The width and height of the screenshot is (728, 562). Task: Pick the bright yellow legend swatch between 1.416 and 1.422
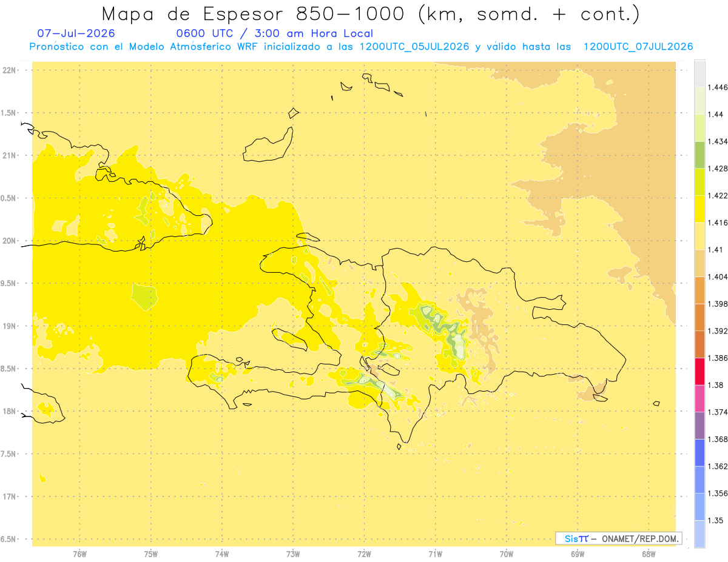[699, 209]
